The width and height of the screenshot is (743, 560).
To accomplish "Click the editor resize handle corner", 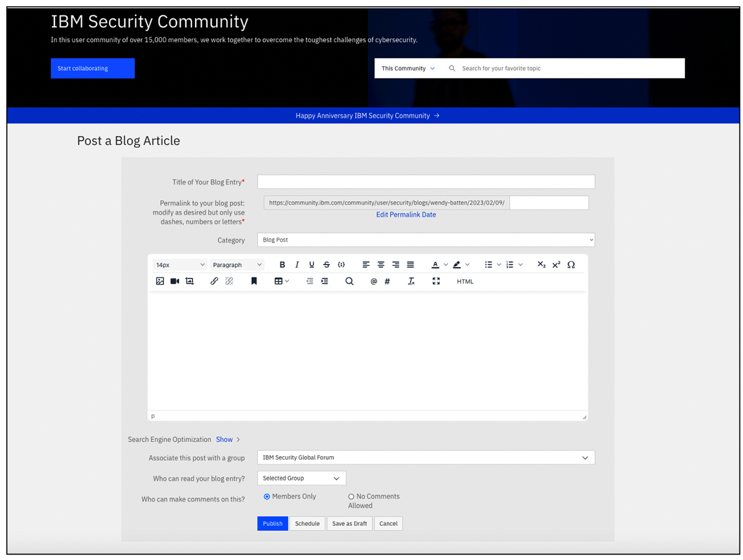I will pos(584,416).
